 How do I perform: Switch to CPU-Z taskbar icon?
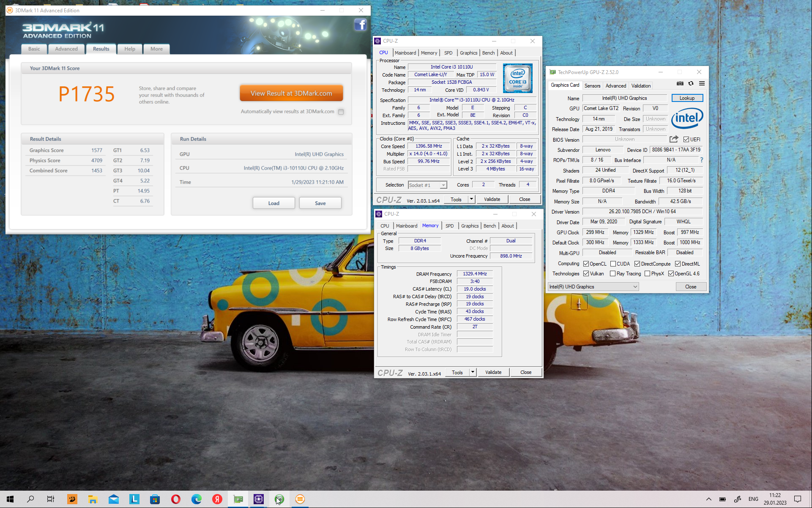tap(259, 499)
